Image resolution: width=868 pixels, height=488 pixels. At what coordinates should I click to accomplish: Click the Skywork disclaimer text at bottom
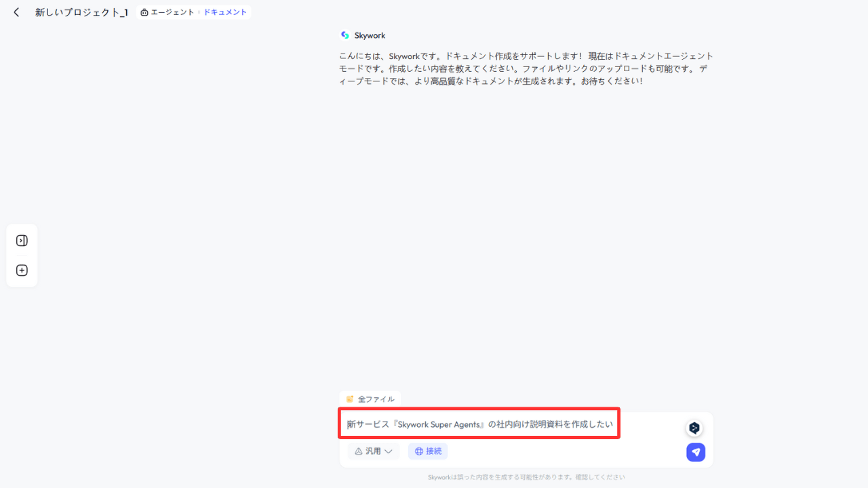coord(526,477)
